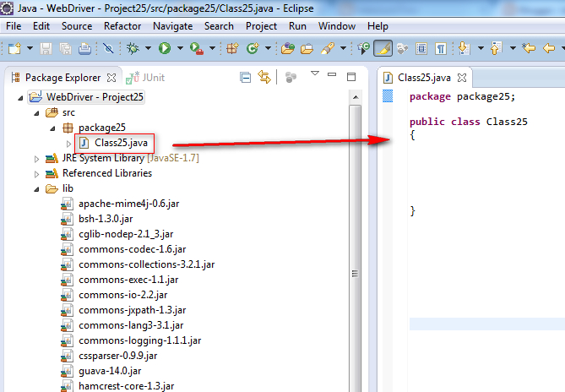The image size is (565, 392).
Task: Open the File menu
Action: [14, 26]
